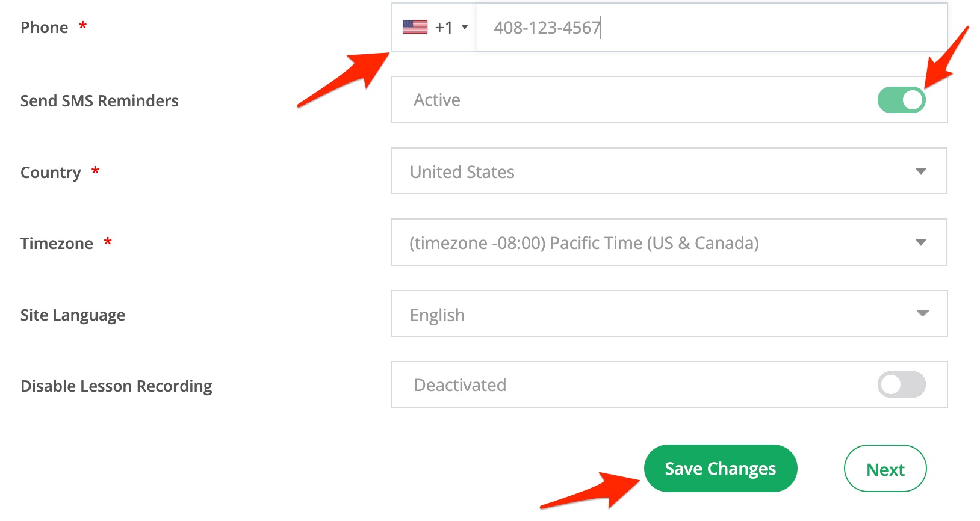Select the United States country field
980x521 pixels.
[x=669, y=171]
